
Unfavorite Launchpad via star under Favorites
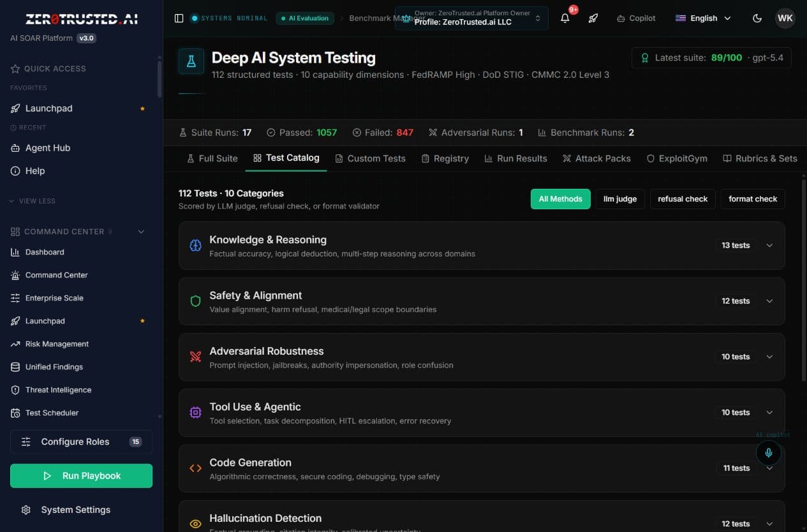pos(142,108)
